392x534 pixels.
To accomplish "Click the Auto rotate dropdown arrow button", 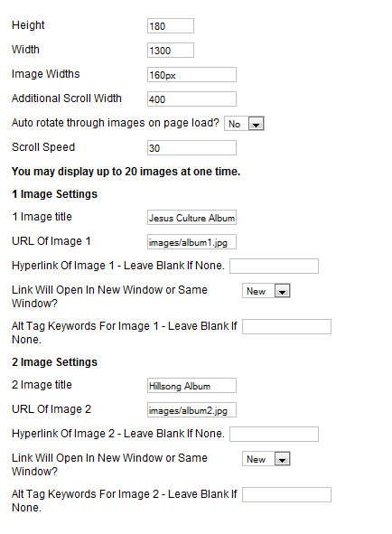I will pyautogui.click(x=257, y=124).
